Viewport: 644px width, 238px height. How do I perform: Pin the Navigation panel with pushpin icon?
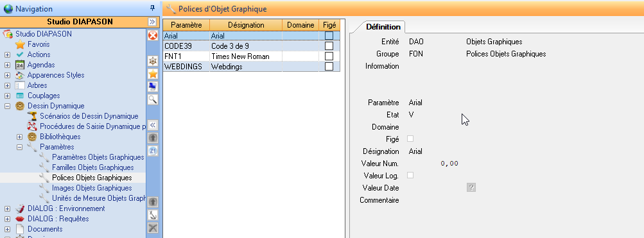[152, 8]
